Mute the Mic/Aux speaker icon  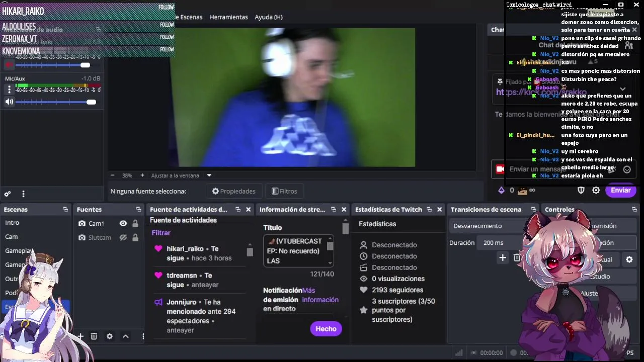(9, 102)
